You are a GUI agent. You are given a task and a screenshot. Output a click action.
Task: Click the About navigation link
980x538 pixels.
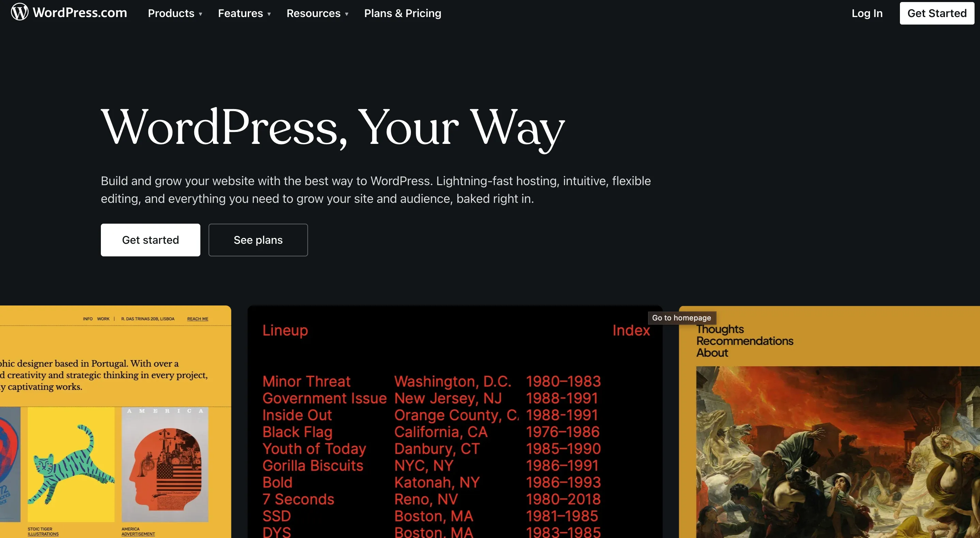[x=712, y=353]
